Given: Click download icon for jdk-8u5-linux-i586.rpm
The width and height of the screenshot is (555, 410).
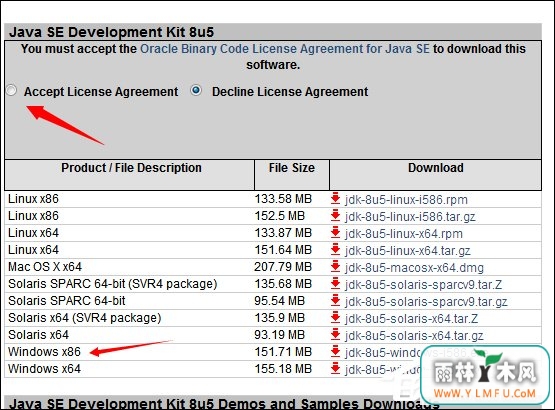Looking at the screenshot, I should (x=336, y=199).
